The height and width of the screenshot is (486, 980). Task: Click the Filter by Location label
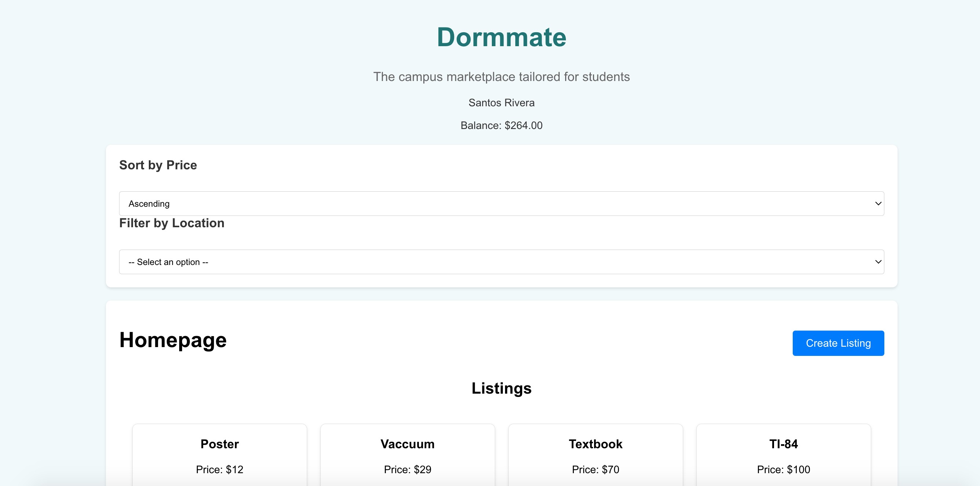pos(172,223)
